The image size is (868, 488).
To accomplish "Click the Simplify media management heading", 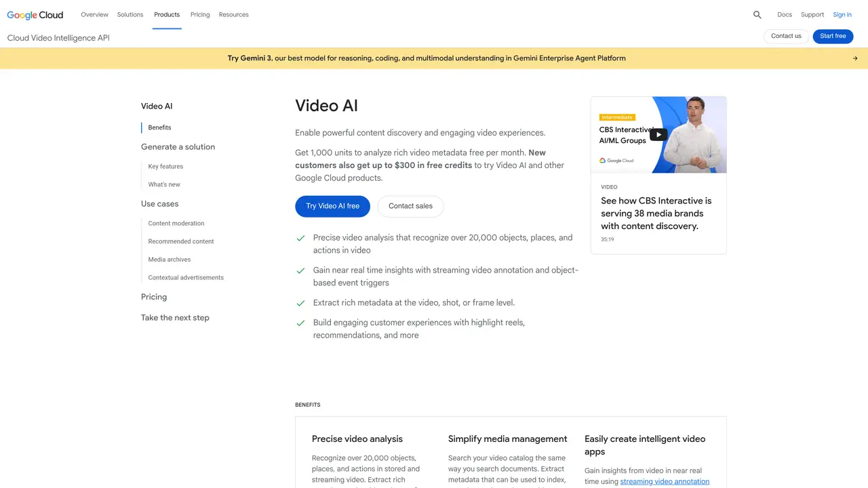I will point(507,439).
